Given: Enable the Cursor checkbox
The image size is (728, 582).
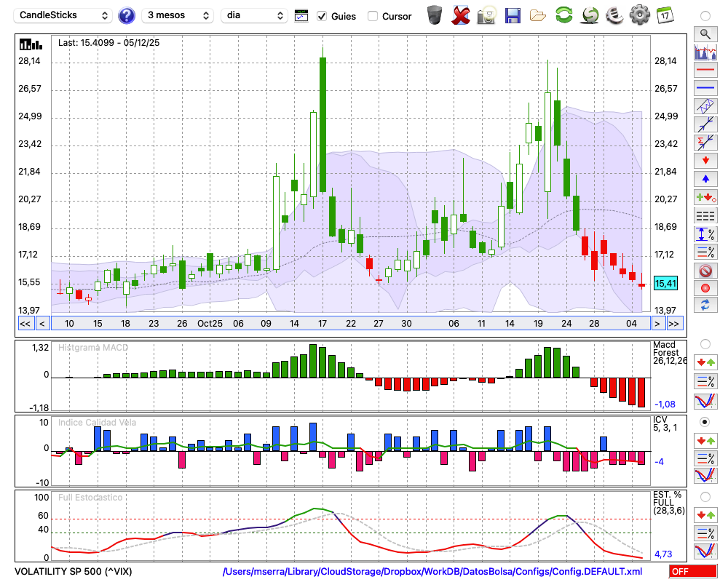Looking at the screenshot, I should (x=373, y=16).
